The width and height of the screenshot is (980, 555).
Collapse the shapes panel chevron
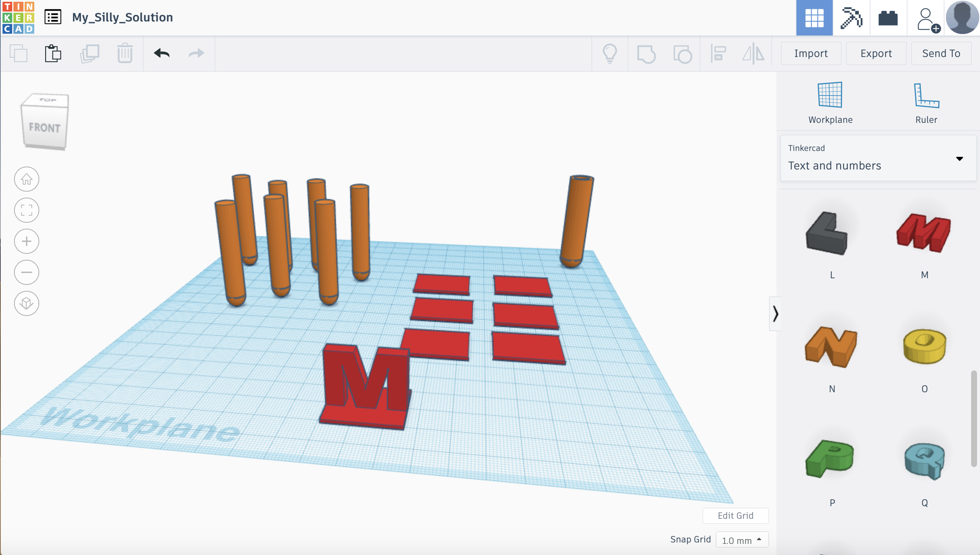pos(775,314)
